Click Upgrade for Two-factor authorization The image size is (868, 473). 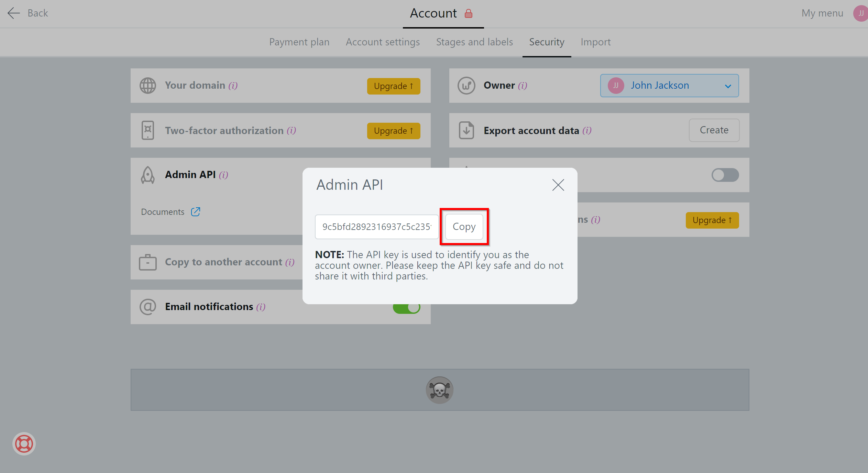click(x=394, y=131)
